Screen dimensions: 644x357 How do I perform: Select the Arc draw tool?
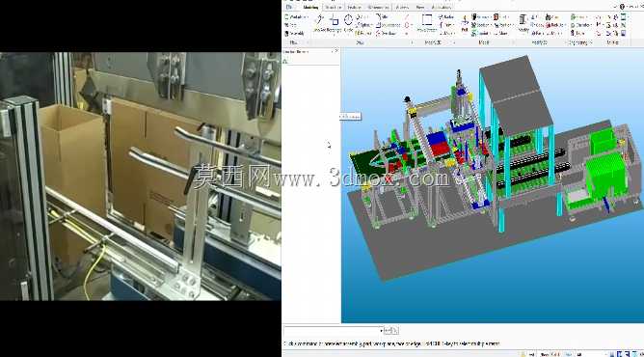click(362, 16)
